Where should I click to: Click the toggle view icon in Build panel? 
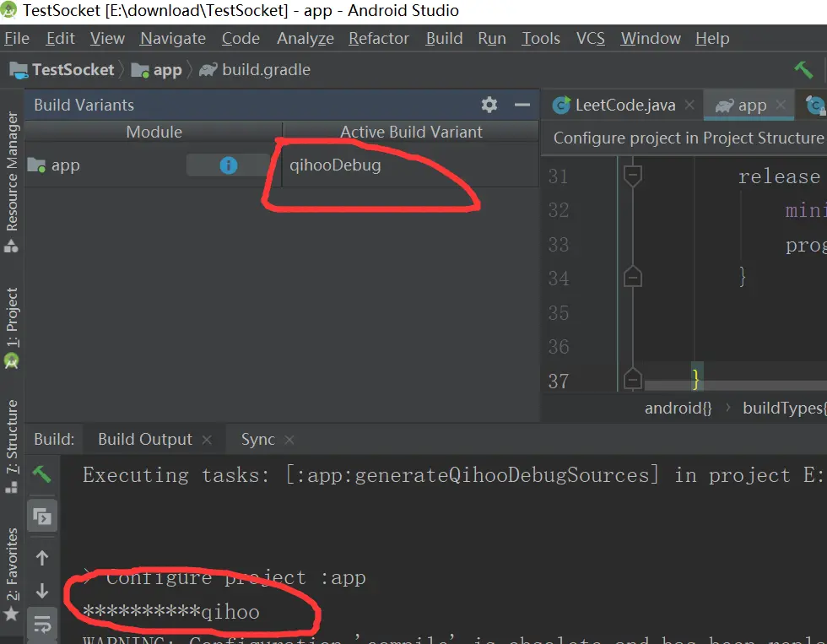tap(42, 516)
